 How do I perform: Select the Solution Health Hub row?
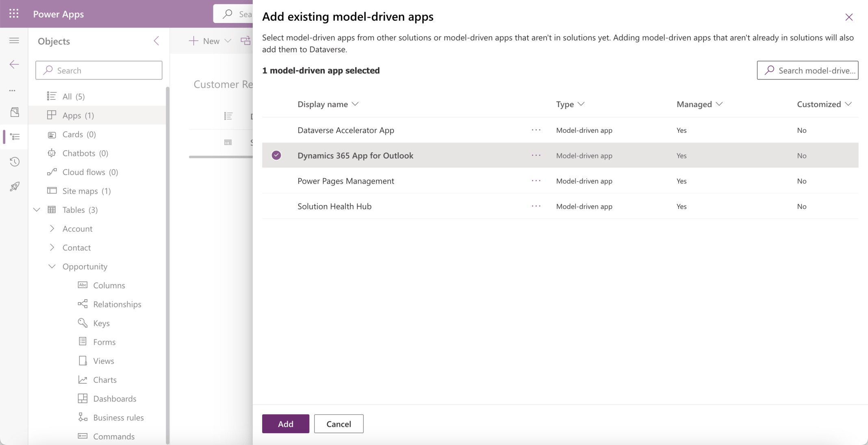334,206
